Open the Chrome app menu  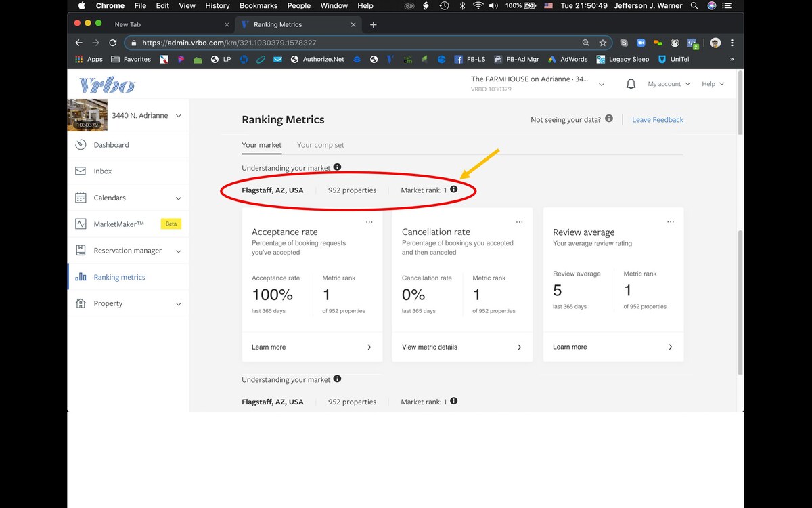(110, 5)
